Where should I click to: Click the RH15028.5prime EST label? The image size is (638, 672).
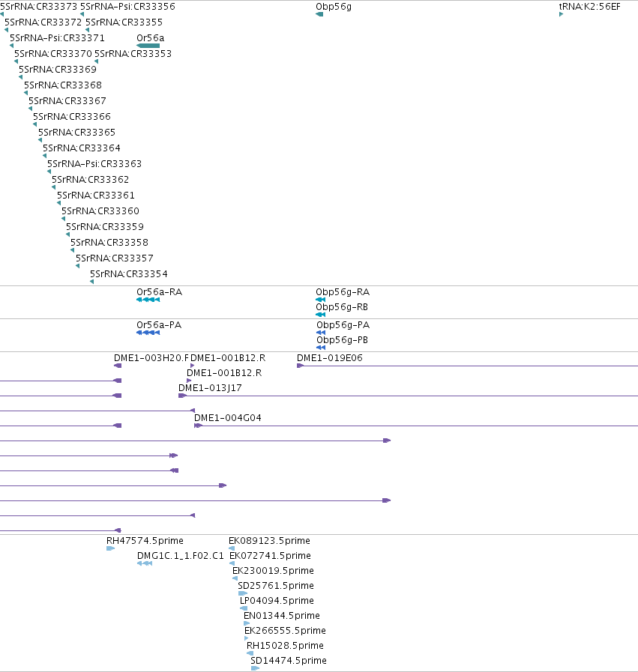pos(285,646)
